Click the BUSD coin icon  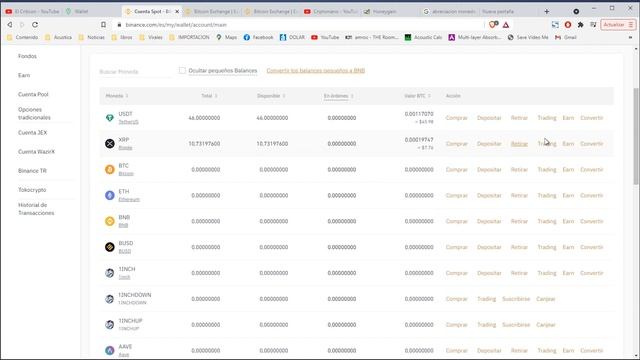109,247
